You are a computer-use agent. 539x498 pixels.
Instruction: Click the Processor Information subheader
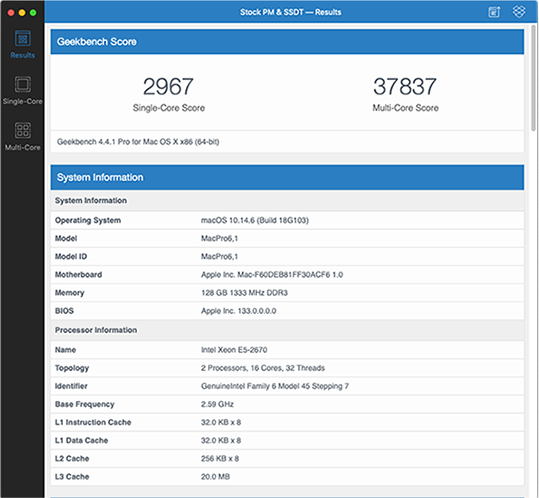(x=287, y=330)
